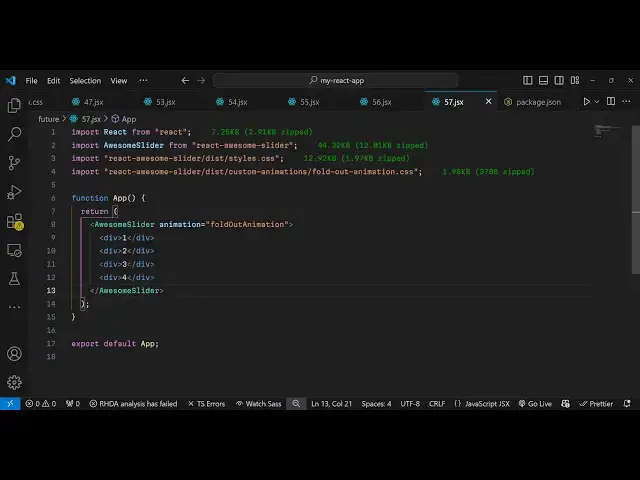Image resolution: width=640 pixels, height=480 pixels.
Task: Click the editor vertical scrollbar
Action: (636, 200)
